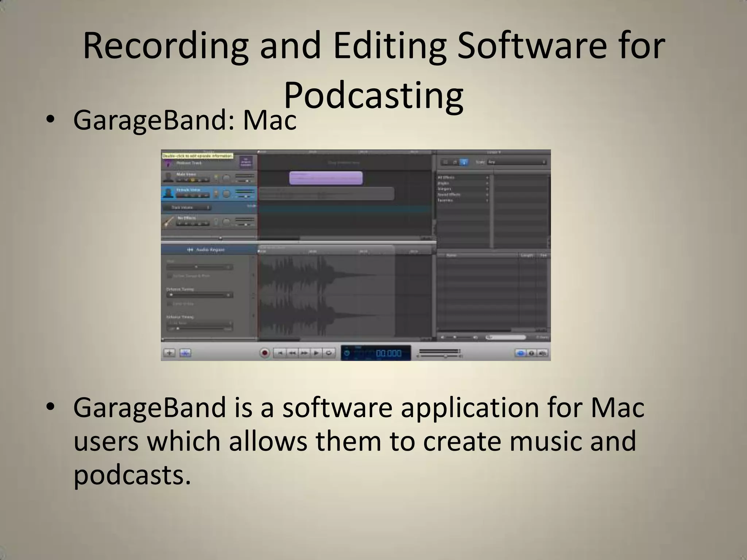Toggle the cycle loop button

(x=329, y=353)
